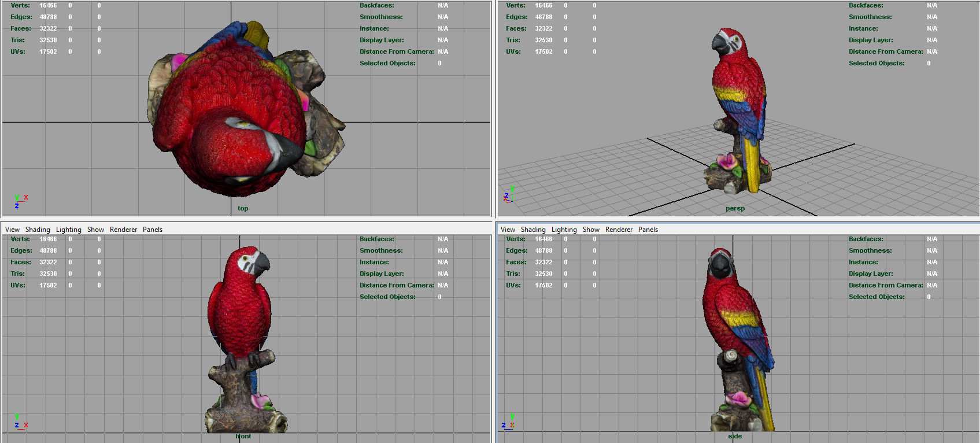Click 'Backfaces:' label in the top view

[377, 5]
